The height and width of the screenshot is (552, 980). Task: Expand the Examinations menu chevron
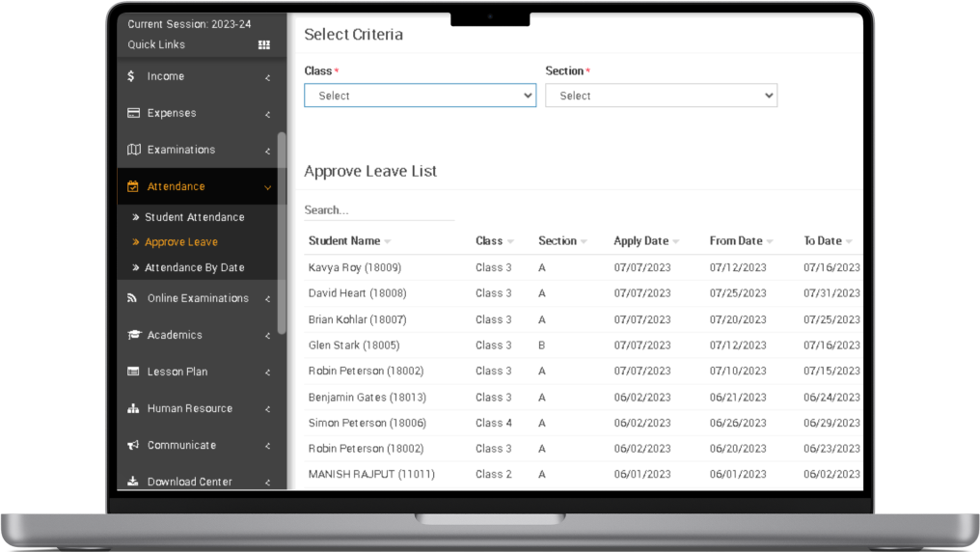[x=267, y=152]
